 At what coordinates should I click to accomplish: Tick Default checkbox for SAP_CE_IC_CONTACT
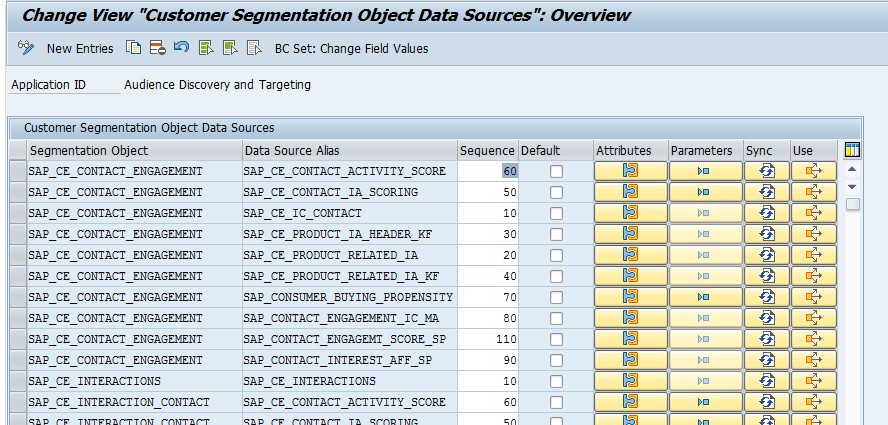557,214
